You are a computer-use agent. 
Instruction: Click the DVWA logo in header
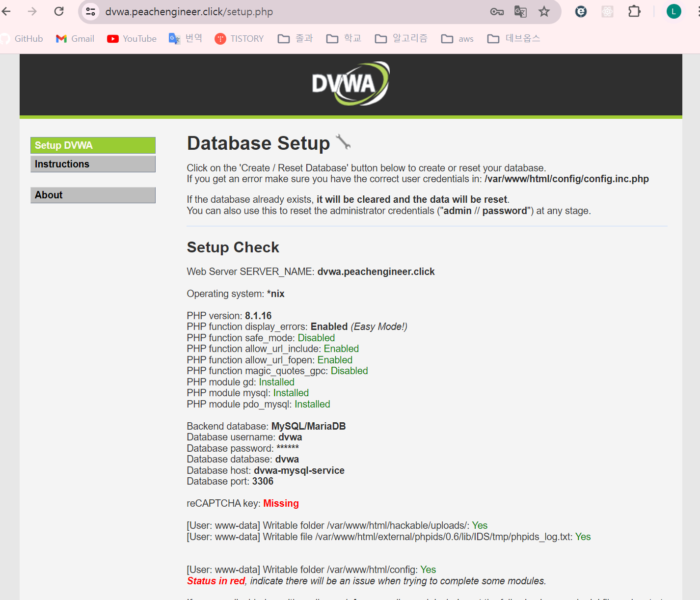350,83
